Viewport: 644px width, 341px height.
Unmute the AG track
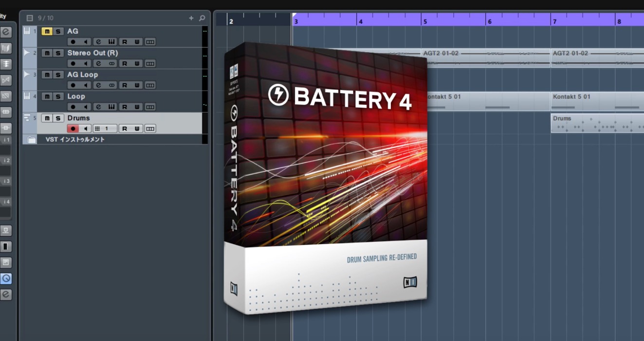click(47, 31)
